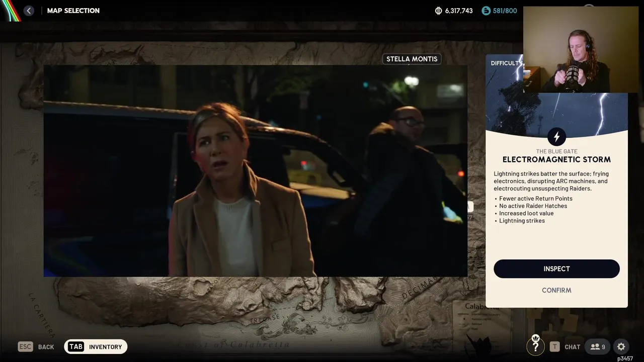Click "Increased loot value" bullet
The height and width of the screenshot is (362, 644).
click(x=526, y=213)
